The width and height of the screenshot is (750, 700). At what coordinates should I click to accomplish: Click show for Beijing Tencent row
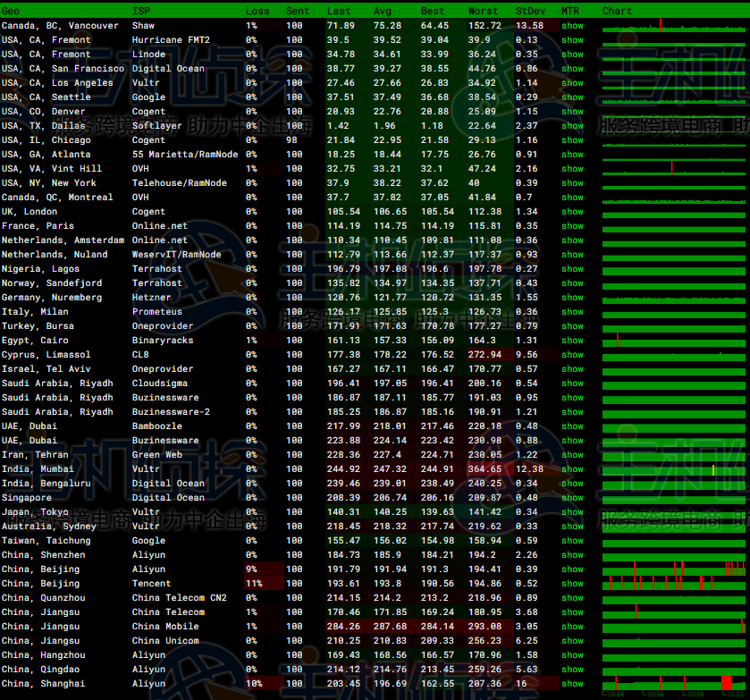[572, 584]
